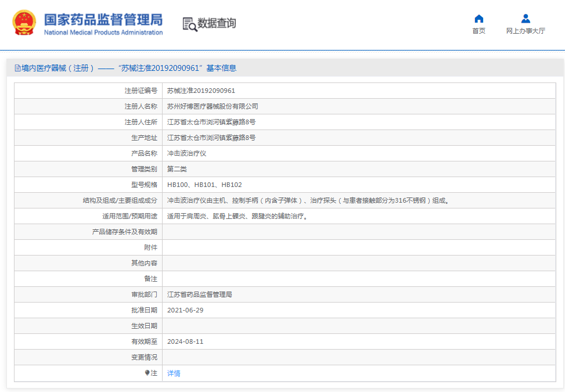Click the document icon before 境内医疗器械 title

pyautogui.click(x=17, y=68)
